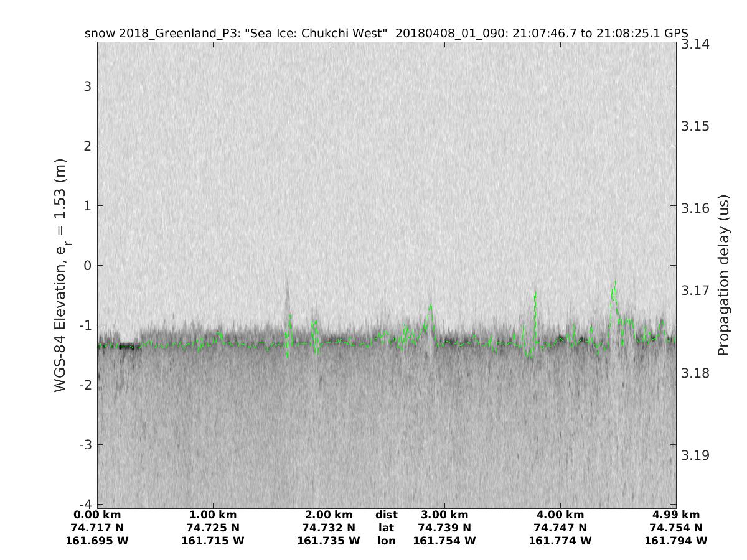The height and width of the screenshot is (560, 747).
Task: Click the '1.00 km' x-axis tick label
Action: pyautogui.click(x=212, y=515)
